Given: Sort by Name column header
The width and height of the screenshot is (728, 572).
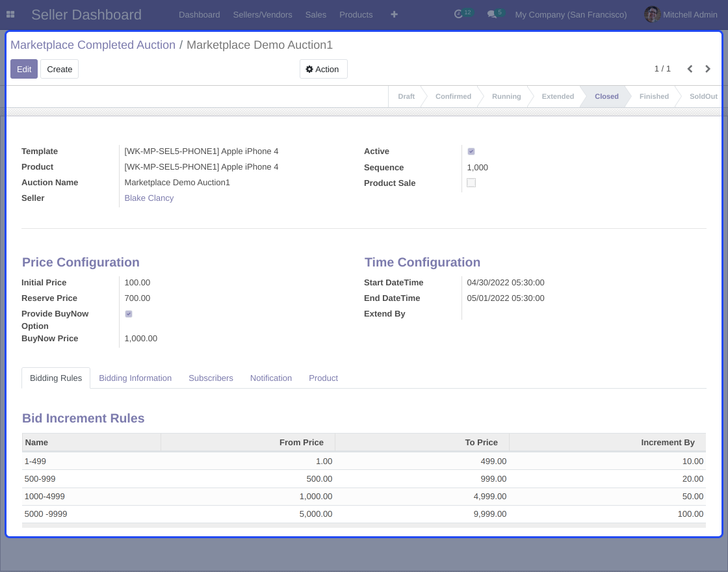Looking at the screenshot, I should (x=92, y=443).
